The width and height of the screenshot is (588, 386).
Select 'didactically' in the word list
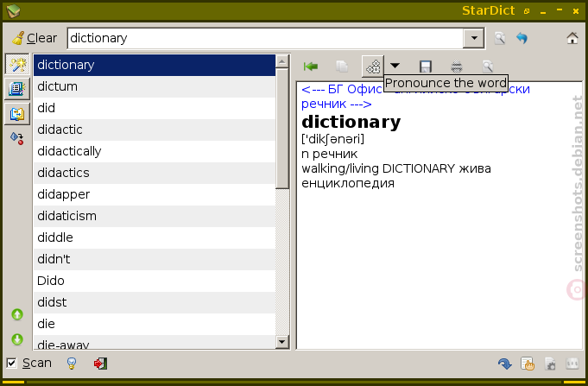[x=155, y=151]
